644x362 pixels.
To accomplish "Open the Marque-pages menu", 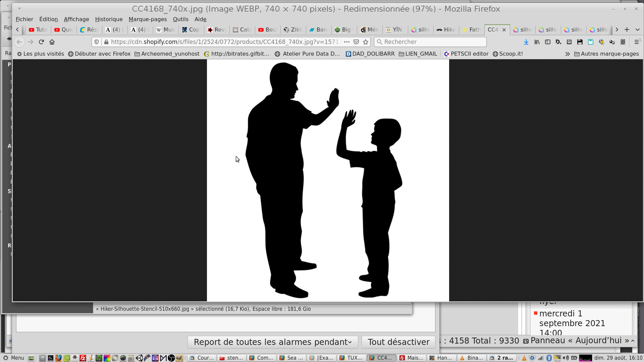I will click(148, 19).
